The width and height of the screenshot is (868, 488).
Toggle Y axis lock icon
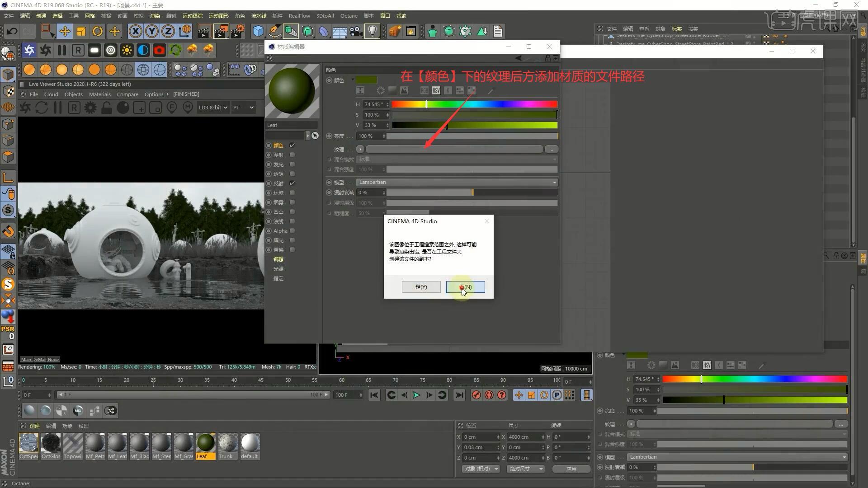coord(152,31)
